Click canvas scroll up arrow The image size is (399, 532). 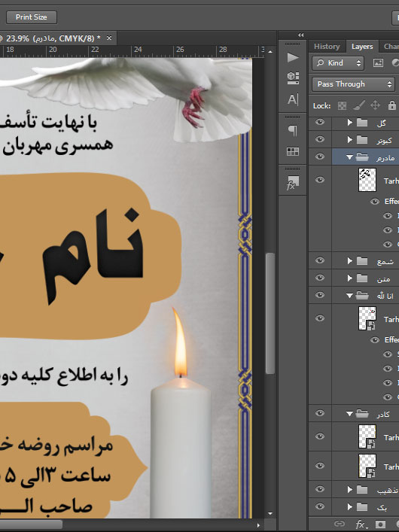(270, 52)
